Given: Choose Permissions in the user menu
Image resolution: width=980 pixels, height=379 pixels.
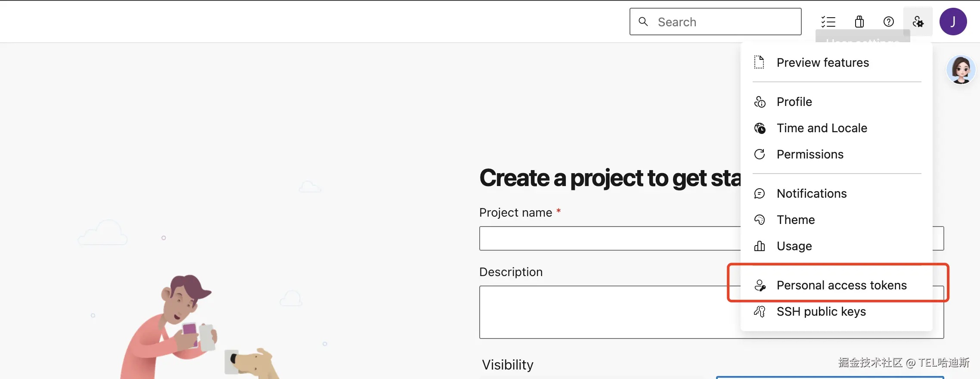Looking at the screenshot, I should [809, 155].
